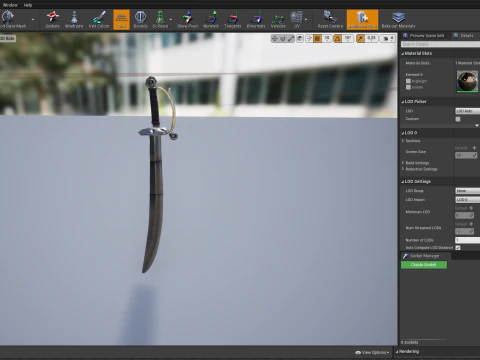
Task: Show Tangents using the toolbar icon
Action: (232, 19)
